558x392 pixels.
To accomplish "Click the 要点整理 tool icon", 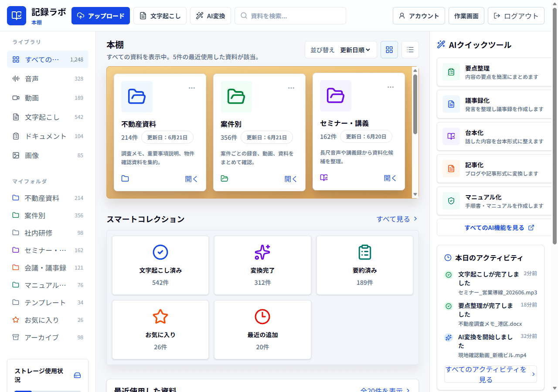I will (x=451, y=72).
